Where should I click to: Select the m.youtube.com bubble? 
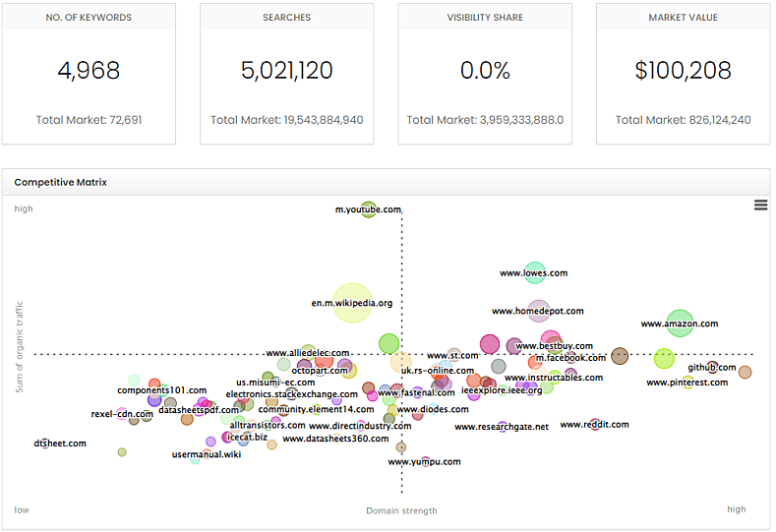click(368, 209)
